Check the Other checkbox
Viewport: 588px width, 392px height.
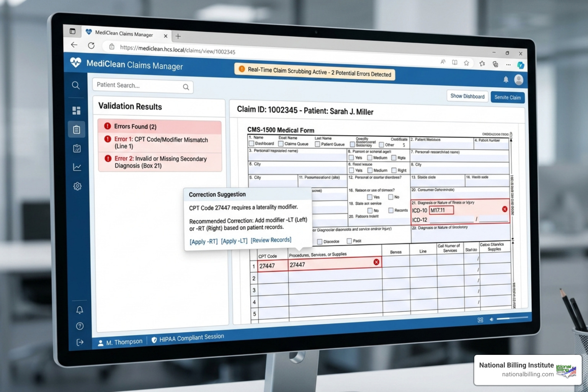coord(381,145)
